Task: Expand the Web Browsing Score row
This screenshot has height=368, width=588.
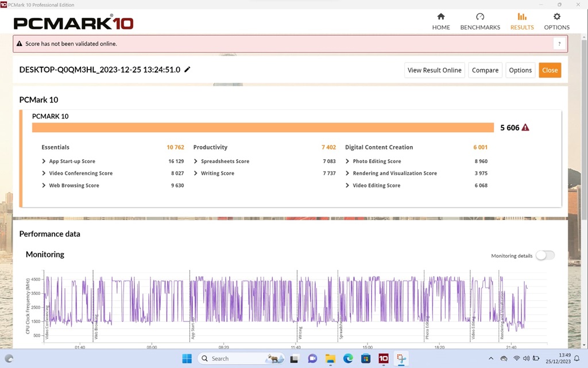Action: coord(44,185)
